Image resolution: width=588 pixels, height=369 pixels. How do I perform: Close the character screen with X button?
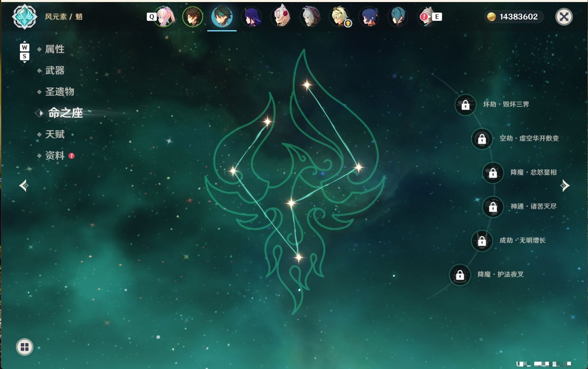(564, 17)
